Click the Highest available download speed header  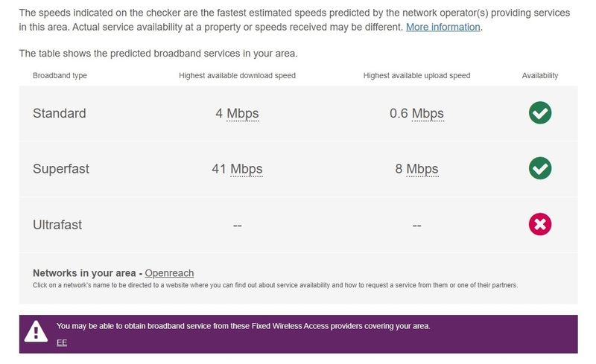pyautogui.click(x=237, y=75)
